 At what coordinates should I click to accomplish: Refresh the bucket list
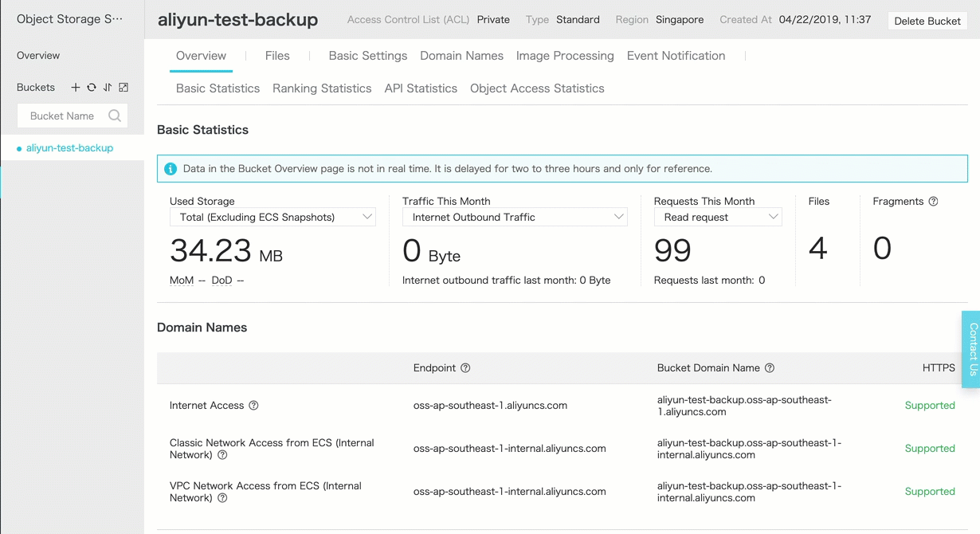click(92, 88)
